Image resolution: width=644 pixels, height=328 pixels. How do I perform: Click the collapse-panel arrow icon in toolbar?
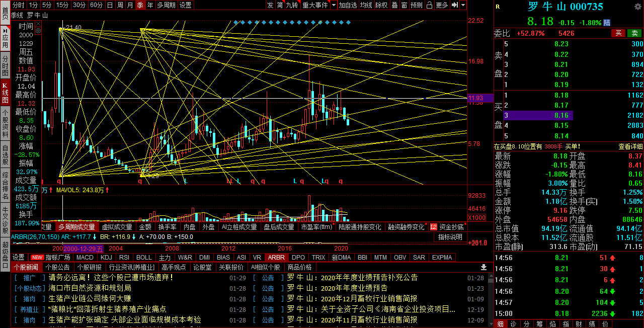point(454,5)
